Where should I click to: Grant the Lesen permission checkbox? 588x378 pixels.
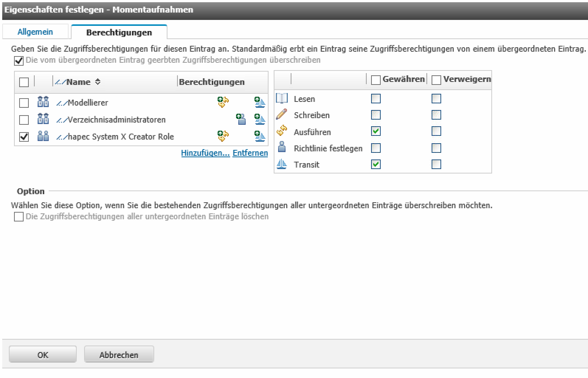(x=376, y=99)
